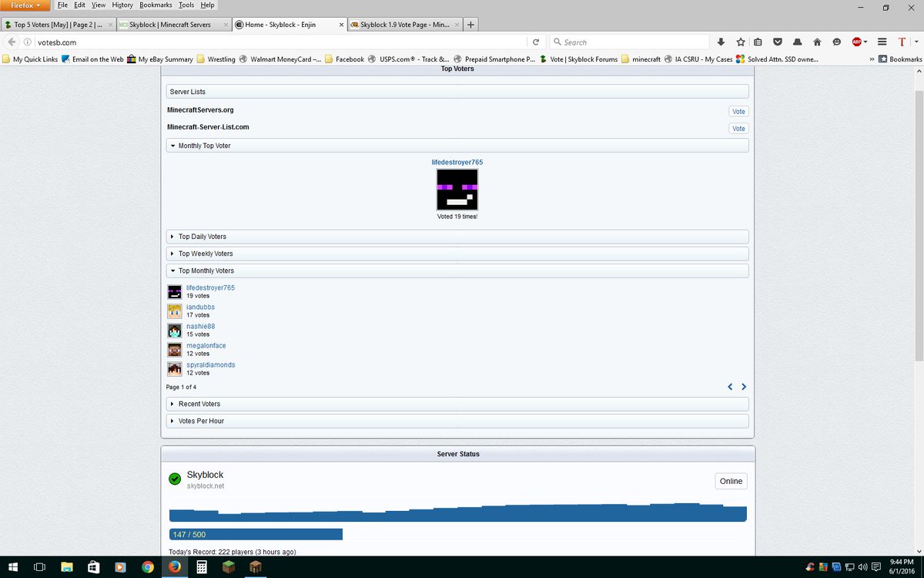Open the History menu
This screenshot has width=924, height=578.
click(x=122, y=5)
